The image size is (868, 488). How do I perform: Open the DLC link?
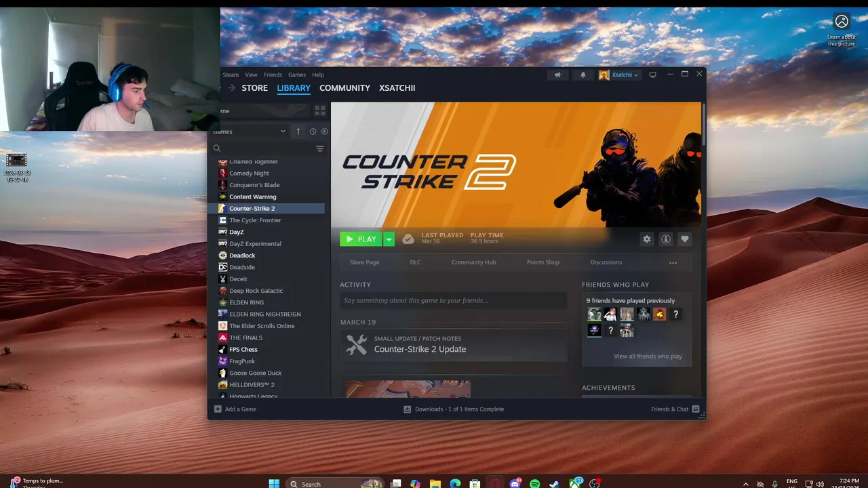pos(415,262)
